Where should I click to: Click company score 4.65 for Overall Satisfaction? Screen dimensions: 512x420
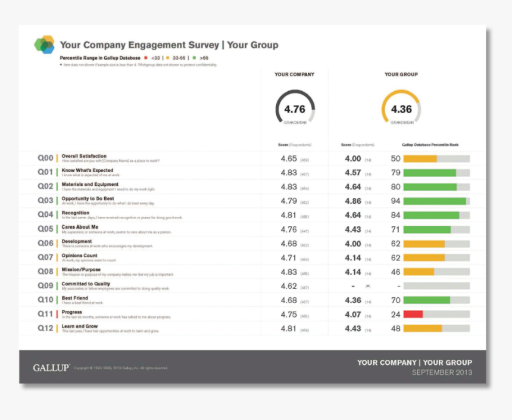[289, 159]
